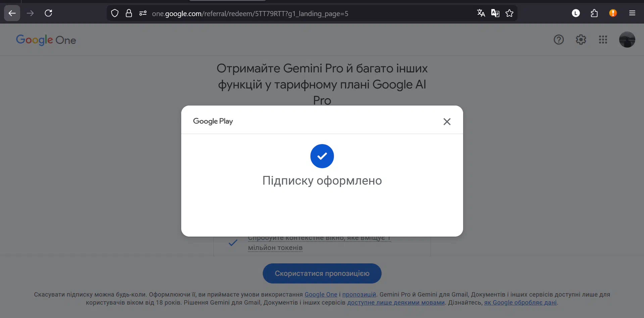Reload the current page
The height and width of the screenshot is (318, 644).
pyautogui.click(x=48, y=13)
